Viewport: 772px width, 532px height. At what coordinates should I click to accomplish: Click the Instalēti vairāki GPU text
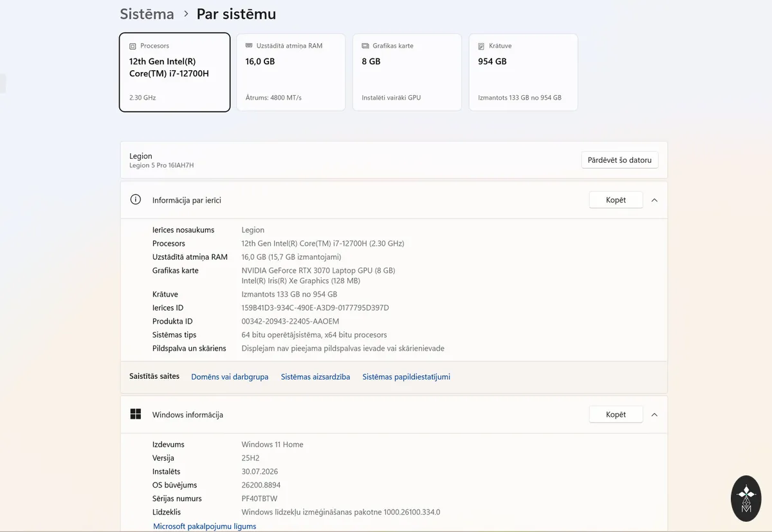tap(391, 98)
